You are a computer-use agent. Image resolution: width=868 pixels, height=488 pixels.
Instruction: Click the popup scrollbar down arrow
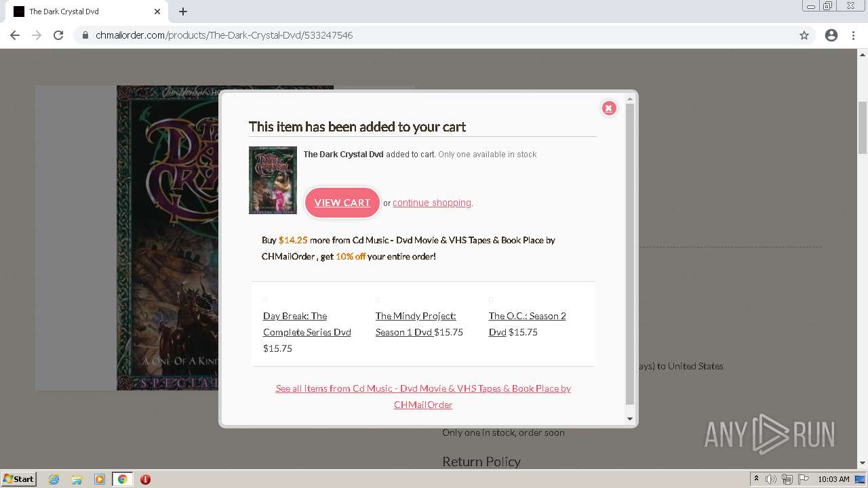[x=630, y=419]
